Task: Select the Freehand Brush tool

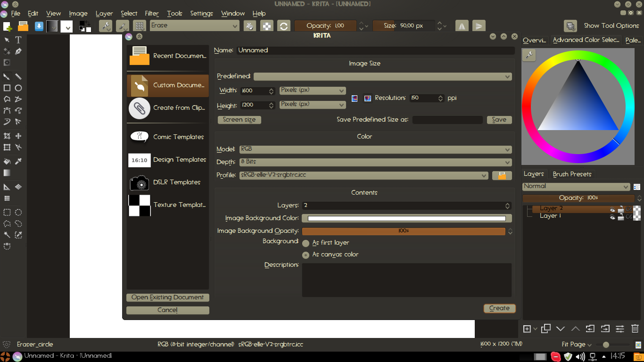Action: coord(7,76)
